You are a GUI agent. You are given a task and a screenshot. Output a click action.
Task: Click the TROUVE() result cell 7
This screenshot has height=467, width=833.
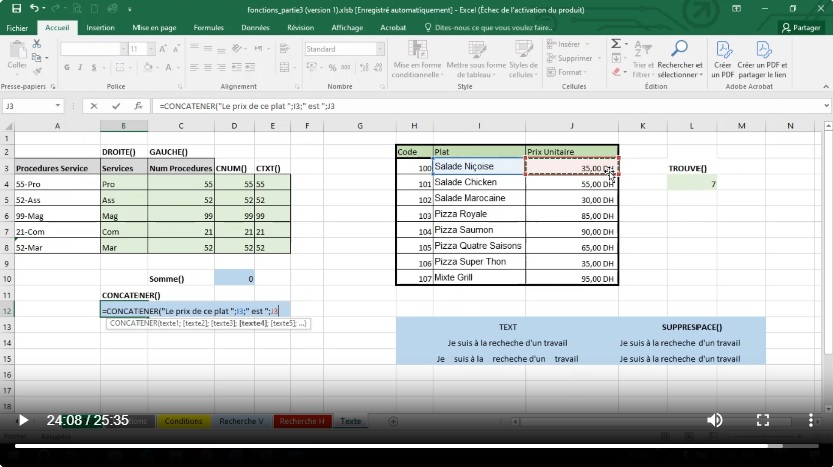pos(692,184)
